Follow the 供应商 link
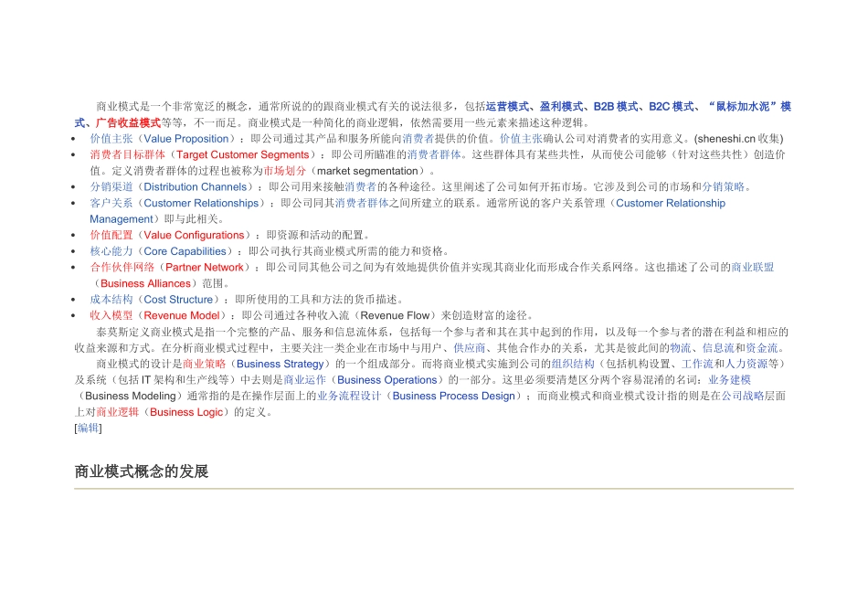 click(470, 348)
